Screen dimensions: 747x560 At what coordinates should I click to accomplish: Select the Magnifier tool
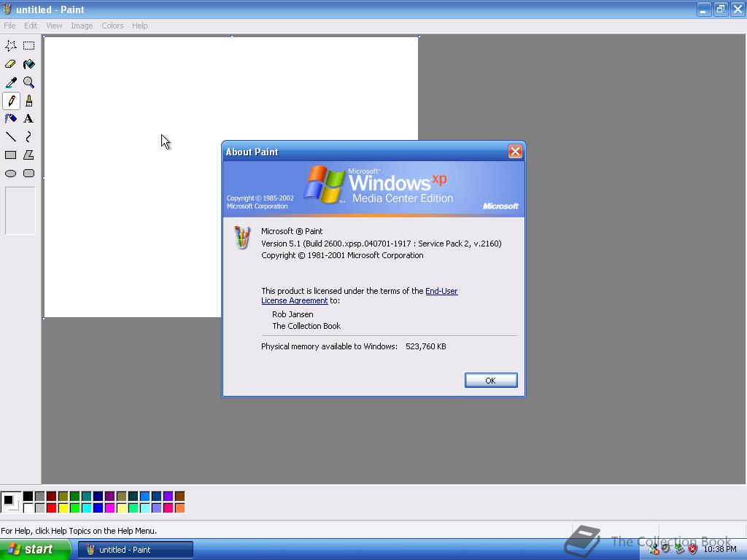tap(29, 82)
